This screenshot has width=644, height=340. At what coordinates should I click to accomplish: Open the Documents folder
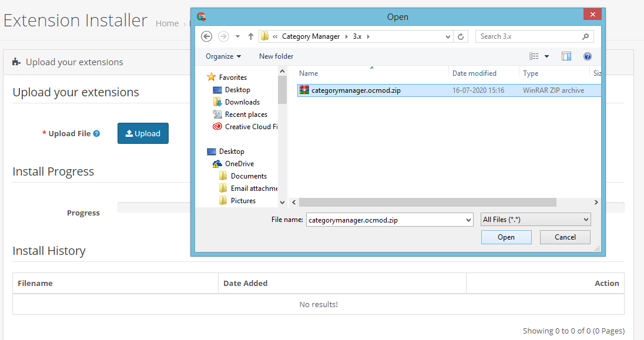point(249,176)
